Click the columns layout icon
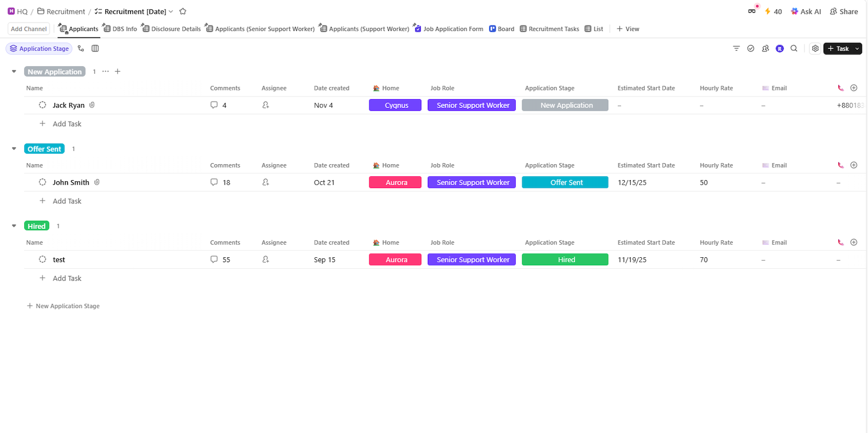 [x=95, y=48]
